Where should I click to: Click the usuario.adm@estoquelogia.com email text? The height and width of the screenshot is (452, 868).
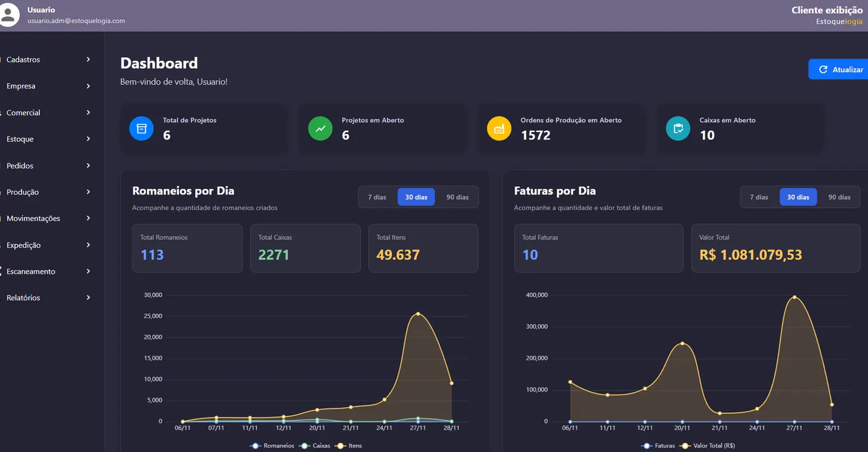[76, 20]
